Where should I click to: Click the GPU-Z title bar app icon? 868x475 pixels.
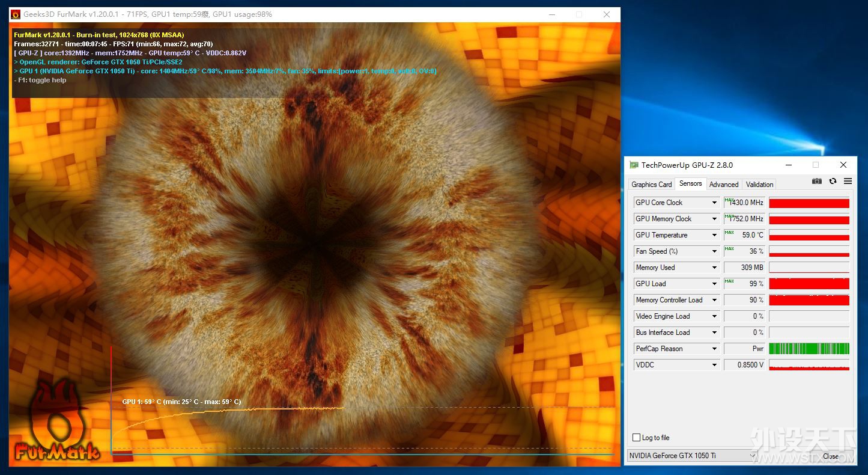(634, 165)
